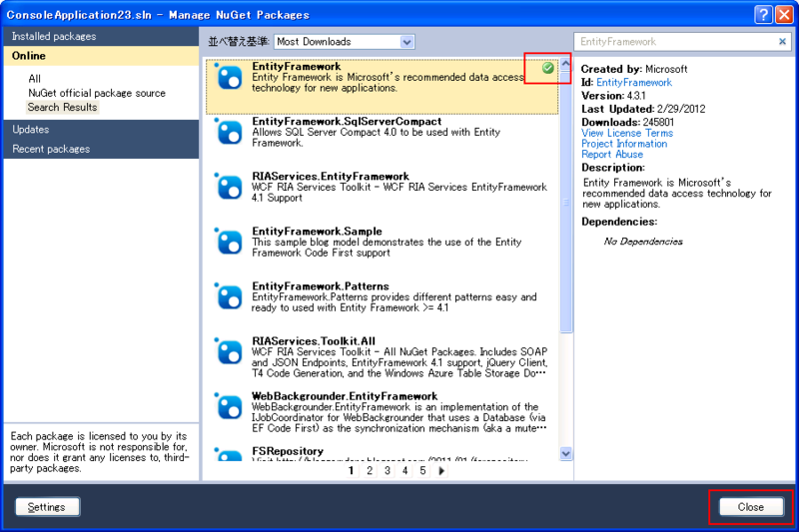
Task: Click the Created by Microsoft text
Action: point(634,69)
